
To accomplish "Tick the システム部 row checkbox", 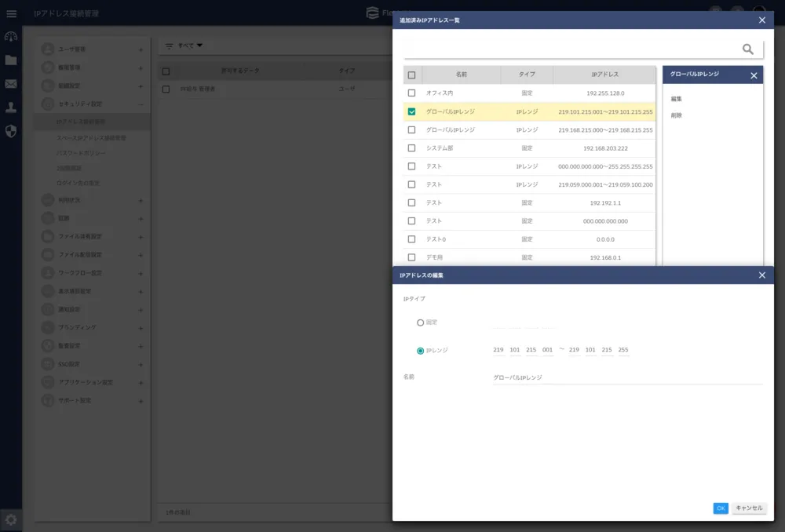I will click(411, 148).
